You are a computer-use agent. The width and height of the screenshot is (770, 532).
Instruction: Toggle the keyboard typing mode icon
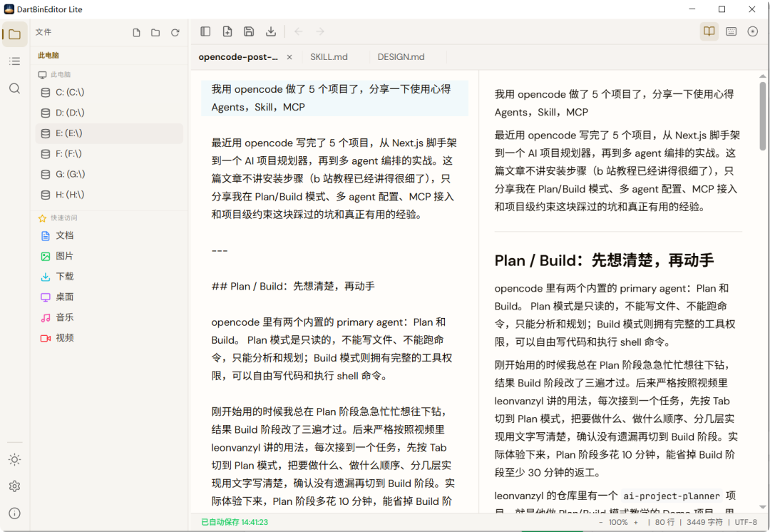pos(731,31)
